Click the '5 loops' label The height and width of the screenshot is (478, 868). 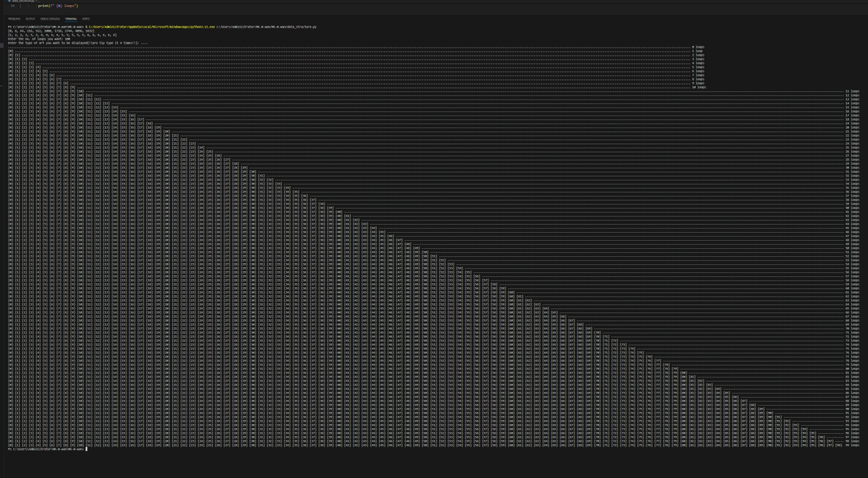697,68
